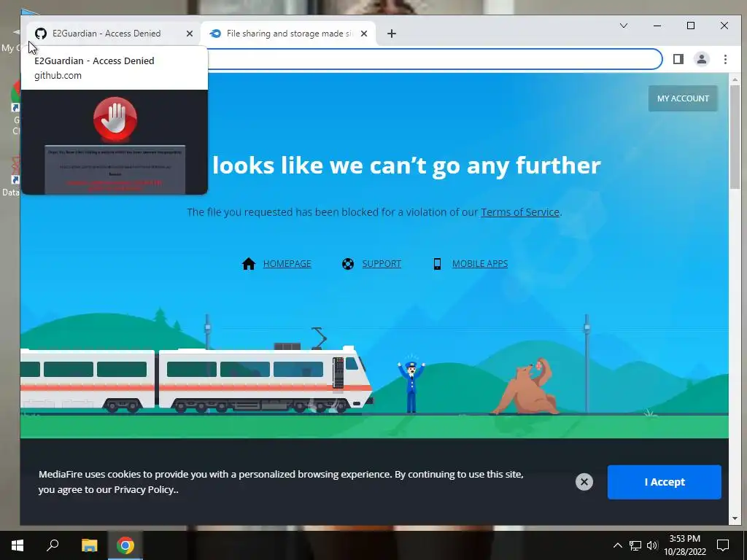Open the Terms of Service link

(519, 212)
